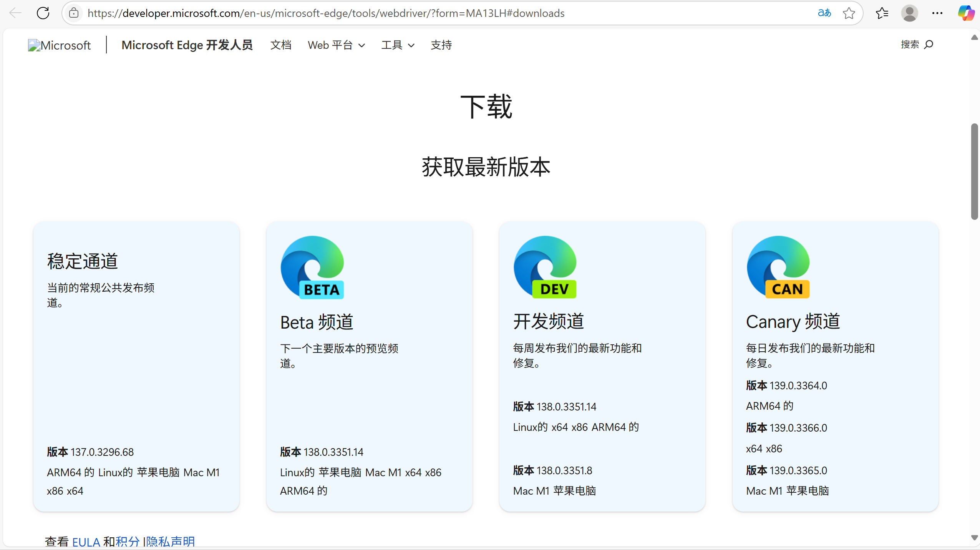
Task: Open the browser settings ellipsis menu
Action: coord(937,13)
